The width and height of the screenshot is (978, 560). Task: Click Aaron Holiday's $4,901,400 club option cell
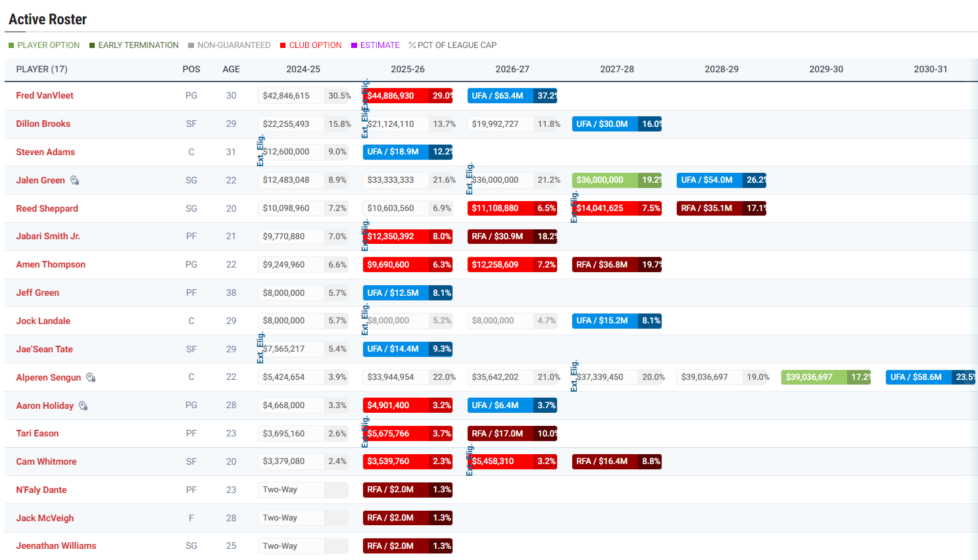pyautogui.click(x=408, y=406)
